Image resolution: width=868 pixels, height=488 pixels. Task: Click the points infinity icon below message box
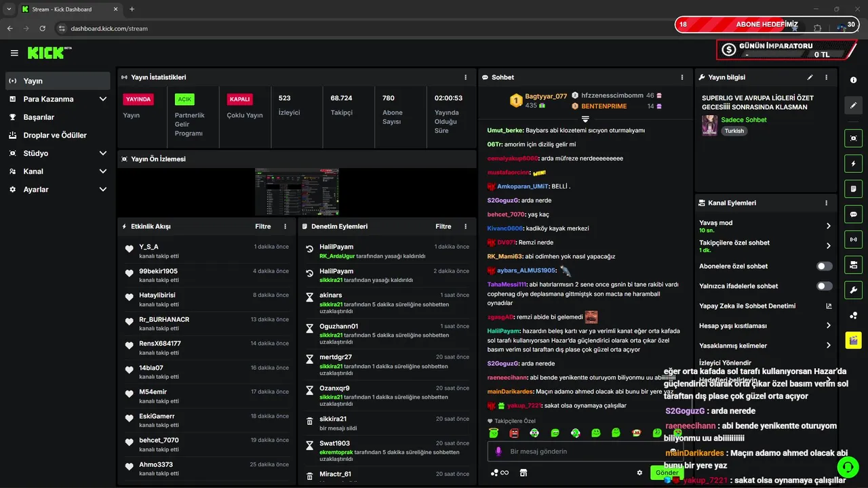pos(500,472)
